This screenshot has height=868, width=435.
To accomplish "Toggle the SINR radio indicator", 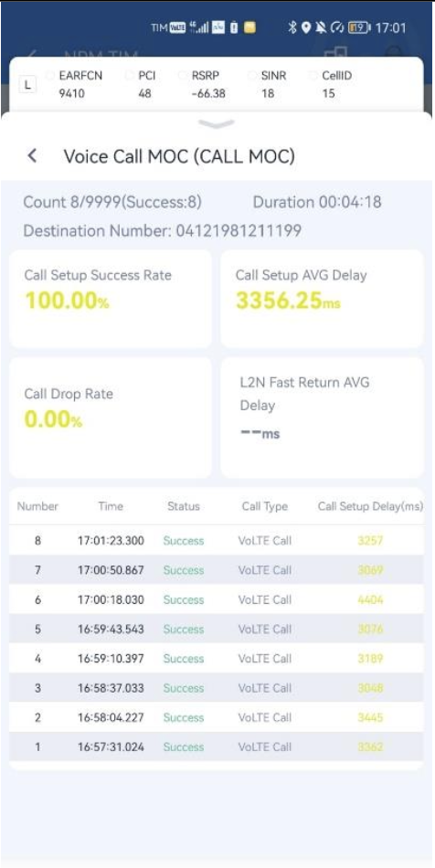I will click(x=252, y=76).
